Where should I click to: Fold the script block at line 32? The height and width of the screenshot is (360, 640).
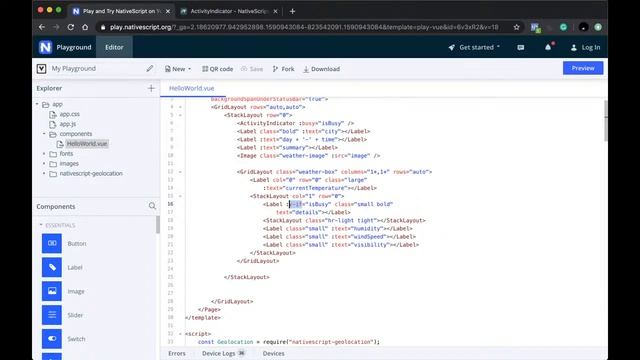180,334
